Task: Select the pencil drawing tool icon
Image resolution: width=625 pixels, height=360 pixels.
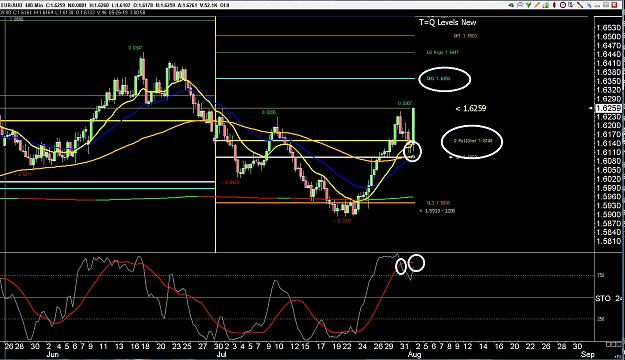Action: [537, 5]
